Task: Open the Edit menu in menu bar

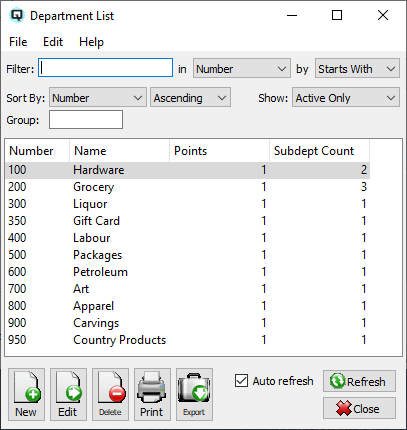Action: [x=53, y=42]
